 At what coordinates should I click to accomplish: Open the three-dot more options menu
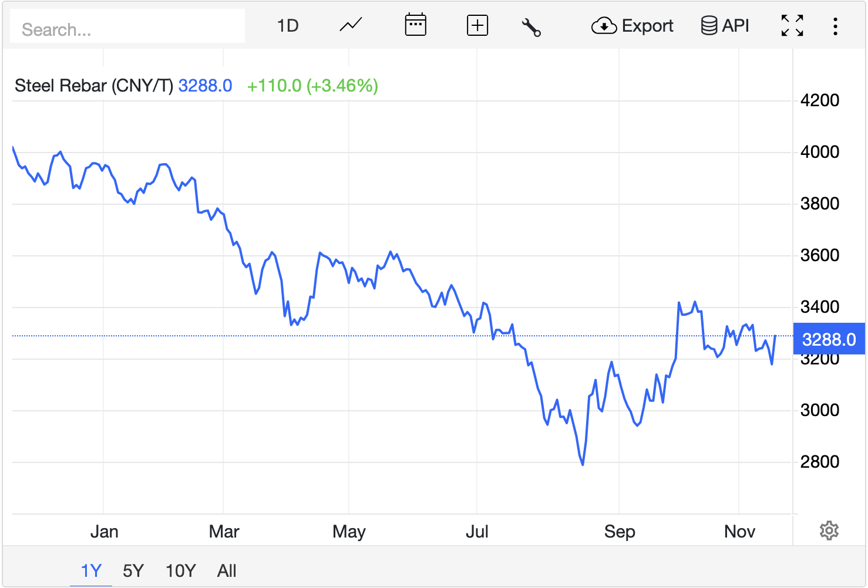(x=835, y=26)
